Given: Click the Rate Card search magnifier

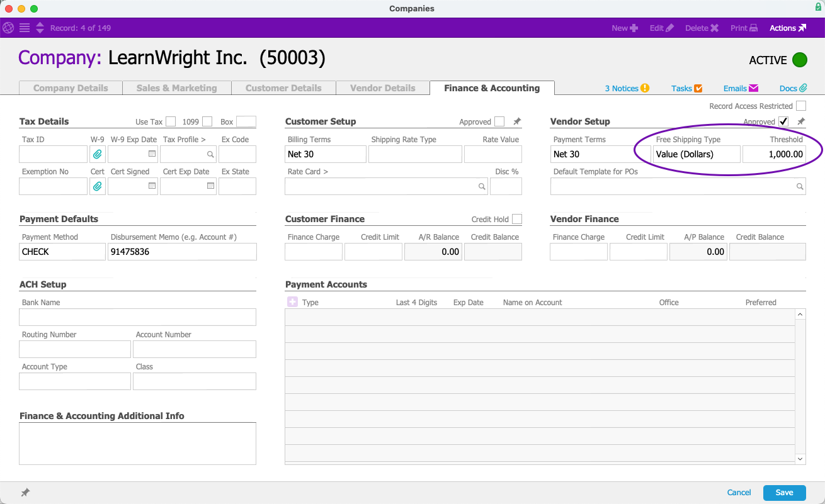Looking at the screenshot, I should coord(482,186).
